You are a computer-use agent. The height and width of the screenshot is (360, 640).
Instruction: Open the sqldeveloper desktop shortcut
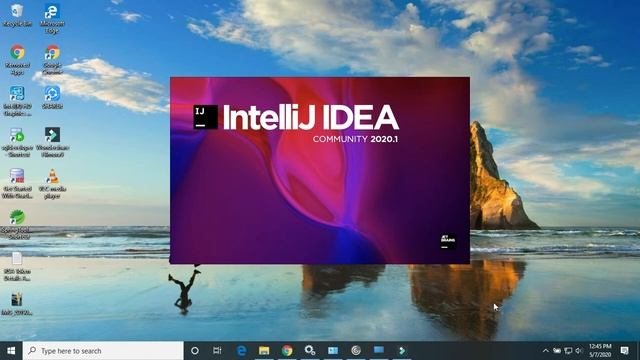tap(17, 142)
